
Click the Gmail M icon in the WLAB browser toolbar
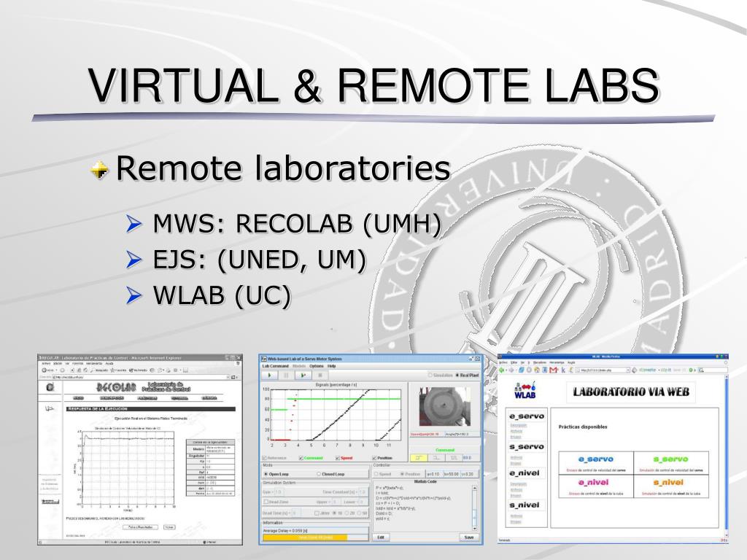(x=553, y=370)
